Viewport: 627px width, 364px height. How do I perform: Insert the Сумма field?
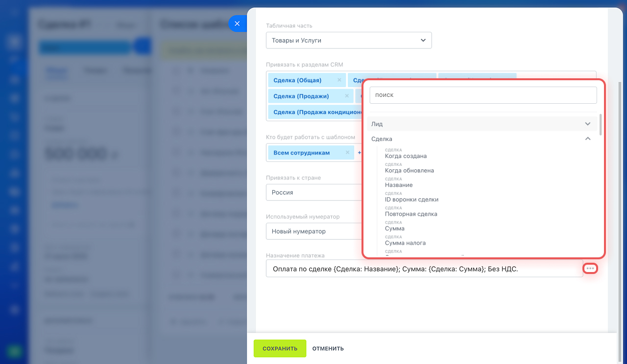point(395,228)
